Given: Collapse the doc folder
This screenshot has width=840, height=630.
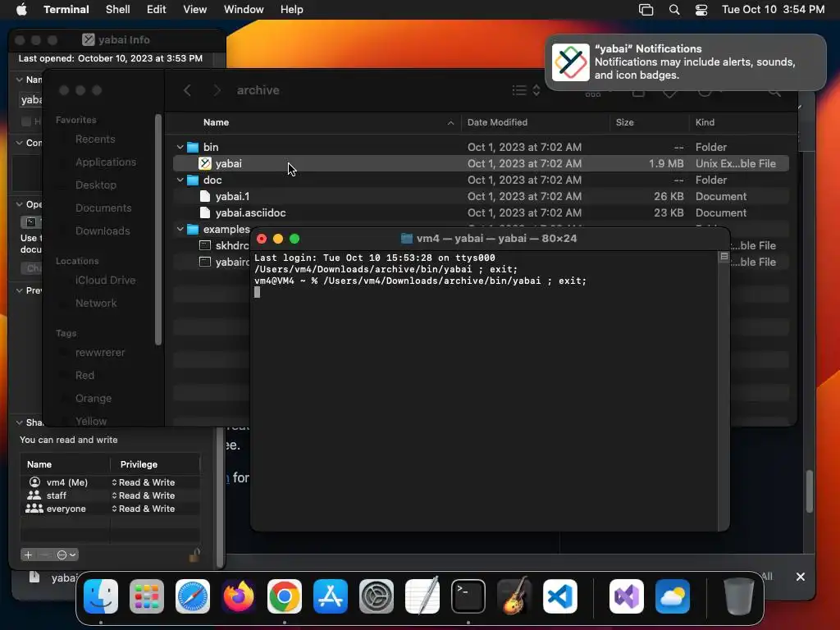Looking at the screenshot, I should coord(180,180).
